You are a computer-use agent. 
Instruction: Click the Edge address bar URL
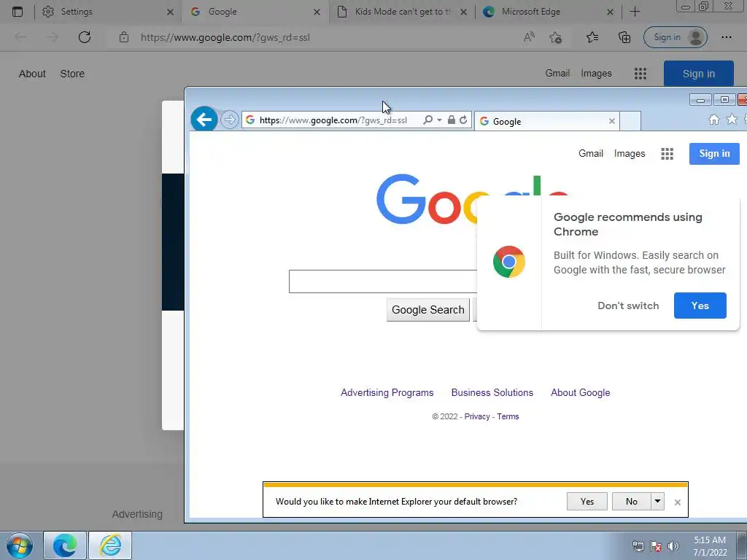tap(225, 38)
